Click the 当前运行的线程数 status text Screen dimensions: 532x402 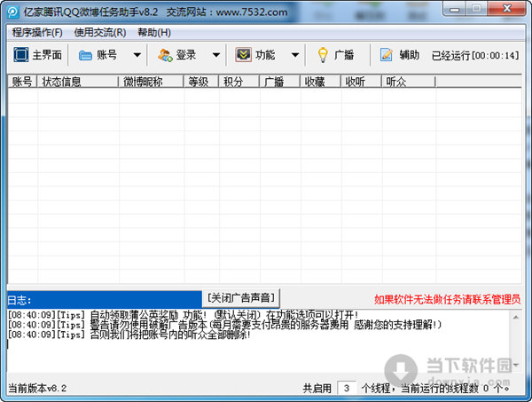coord(440,388)
